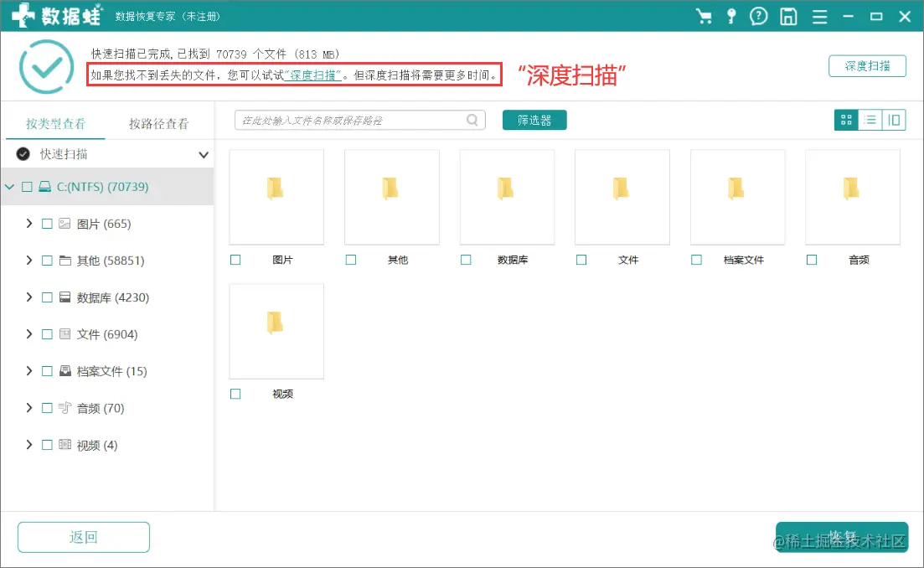Click the 档案文件 archive icon in tree

pos(65,371)
